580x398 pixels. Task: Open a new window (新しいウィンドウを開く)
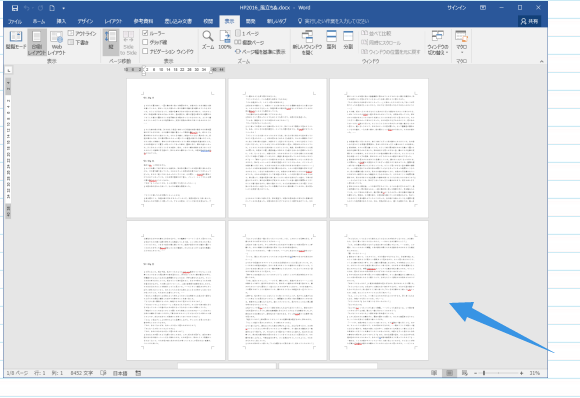(x=307, y=43)
